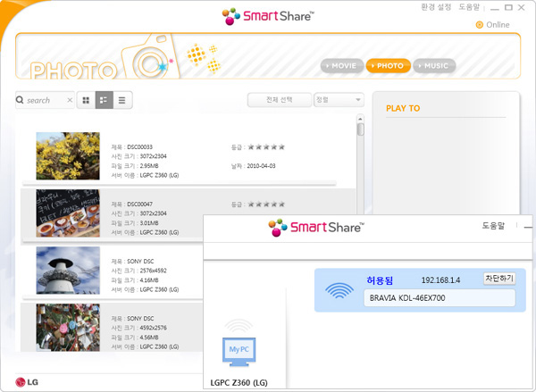Click the PLAY TO panel heading
Viewport: 536px width, 392px height.
(x=403, y=108)
